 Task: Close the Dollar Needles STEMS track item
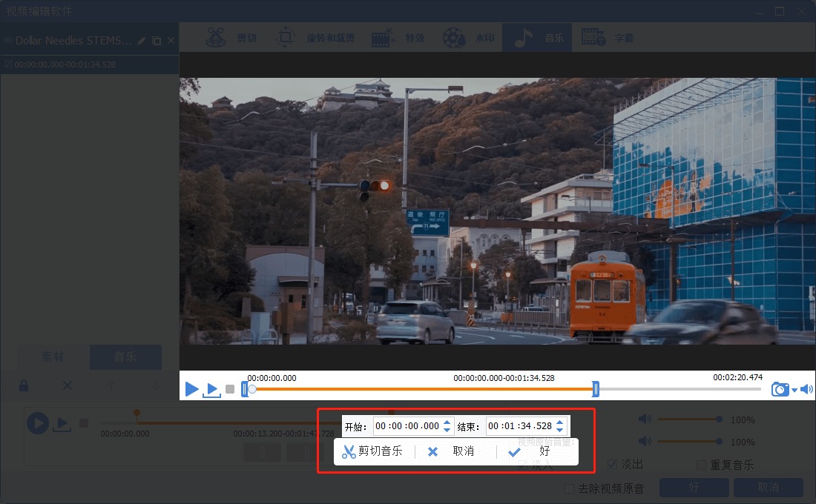coord(171,41)
